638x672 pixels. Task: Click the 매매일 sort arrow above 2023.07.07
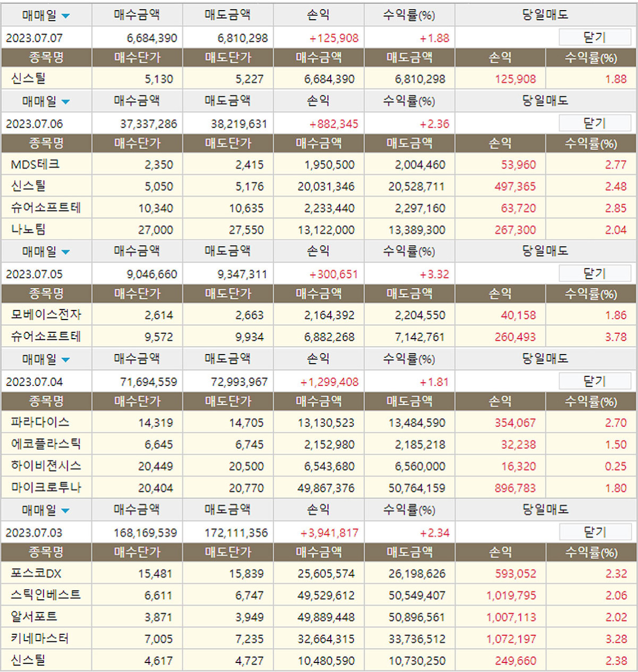click(x=65, y=16)
